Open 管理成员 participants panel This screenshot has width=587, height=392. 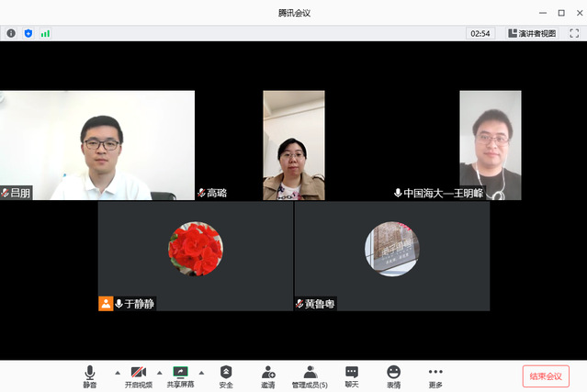pyautogui.click(x=310, y=375)
